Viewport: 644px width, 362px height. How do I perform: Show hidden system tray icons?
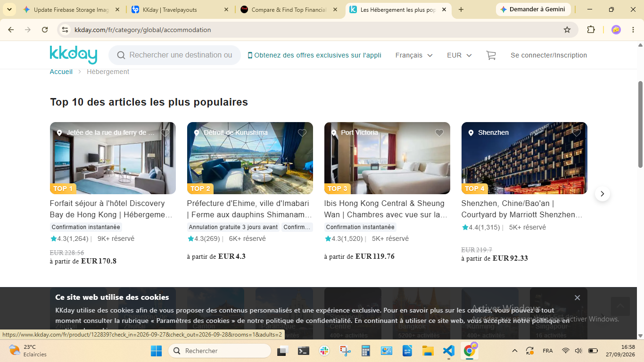point(515,351)
